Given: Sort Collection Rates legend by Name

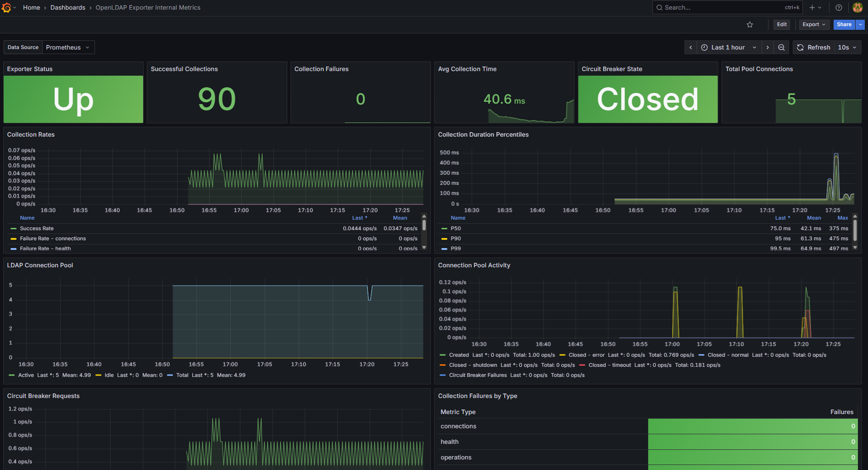Looking at the screenshot, I should (28, 218).
